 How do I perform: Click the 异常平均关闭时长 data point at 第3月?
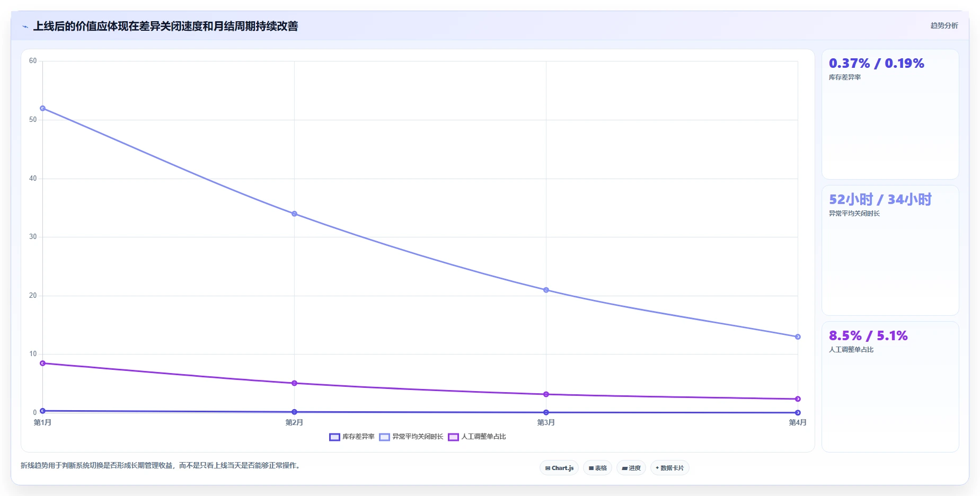click(x=546, y=290)
